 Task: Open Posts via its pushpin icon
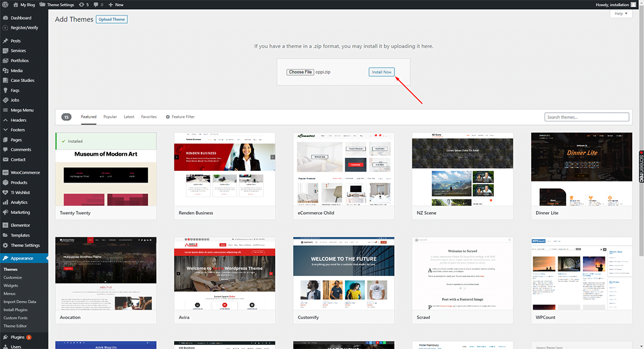[5, 41]
